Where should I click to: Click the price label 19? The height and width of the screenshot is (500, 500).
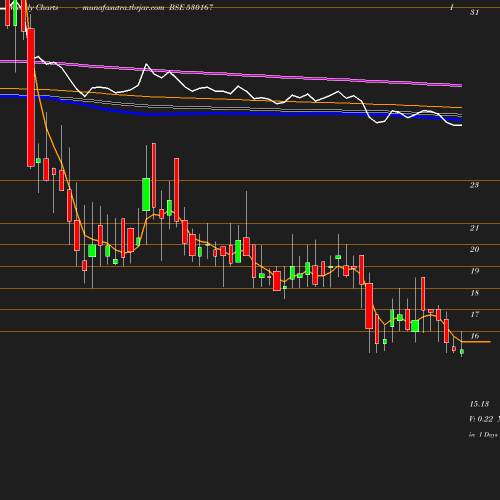click(x=474, y=271)
